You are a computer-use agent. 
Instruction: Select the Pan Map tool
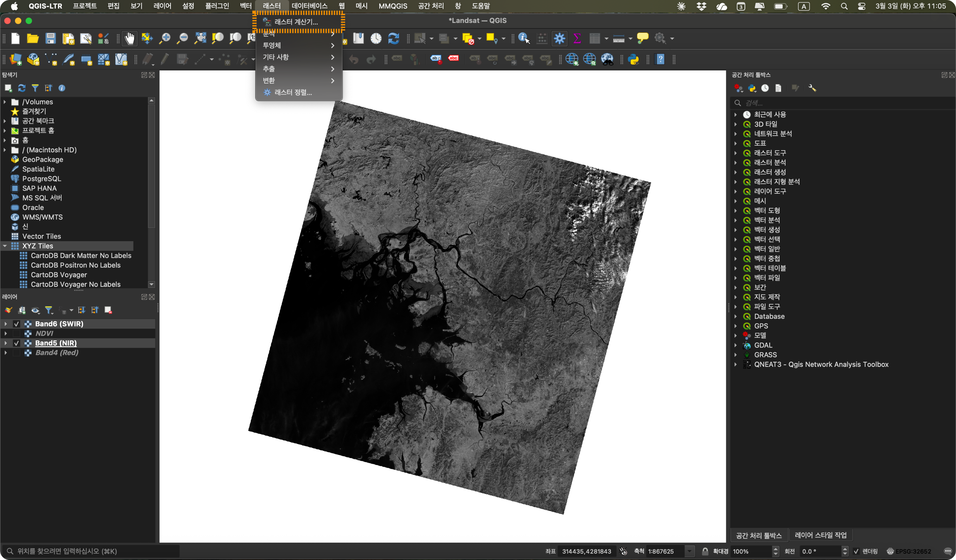coord(130,38)
